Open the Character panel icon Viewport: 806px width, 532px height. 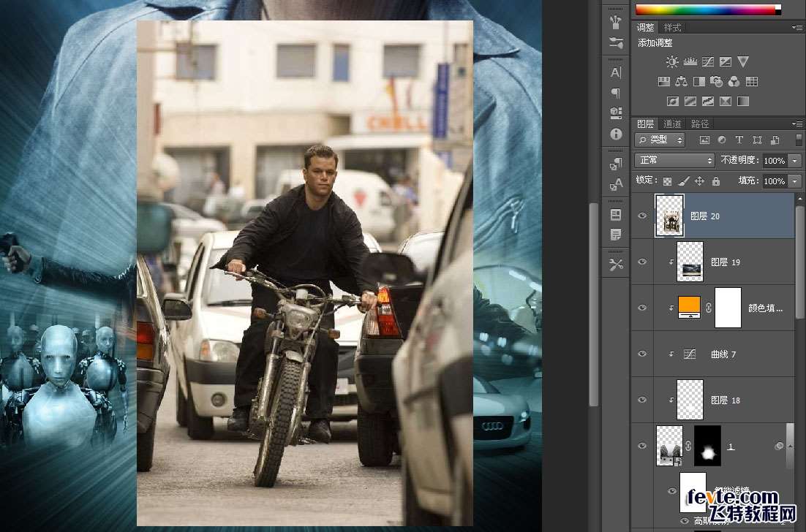616,72
